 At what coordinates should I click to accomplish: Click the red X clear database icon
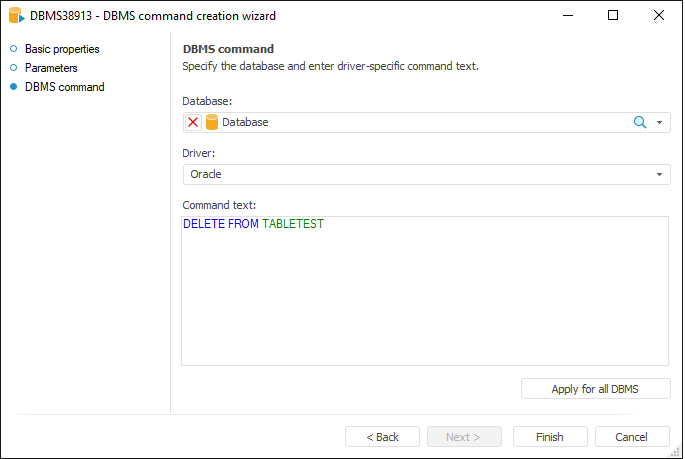coord(193,122)
